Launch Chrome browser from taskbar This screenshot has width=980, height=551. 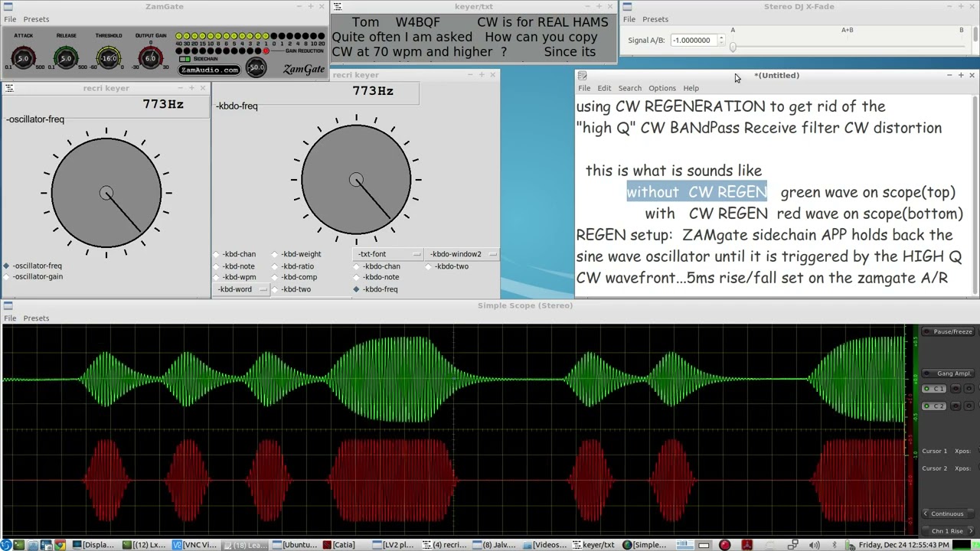(x=60, y=545)
